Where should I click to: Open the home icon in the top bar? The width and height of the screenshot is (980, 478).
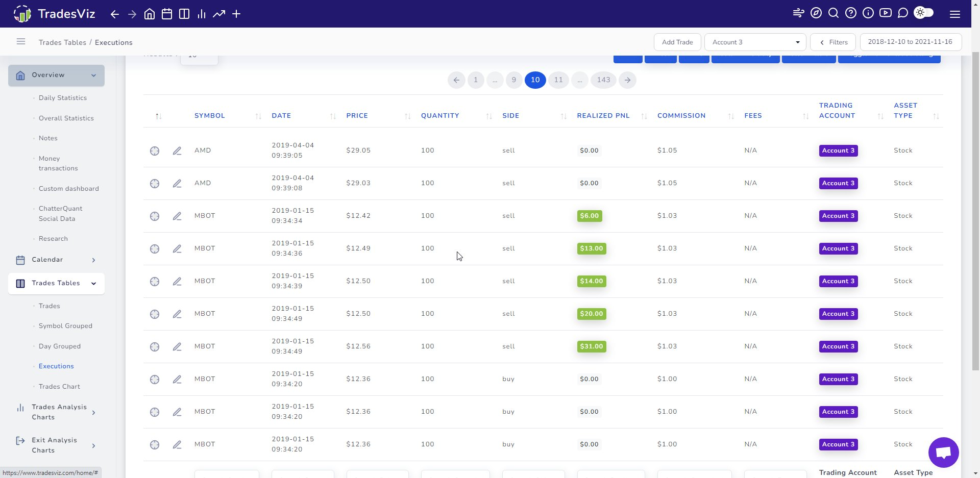[150, 14]
